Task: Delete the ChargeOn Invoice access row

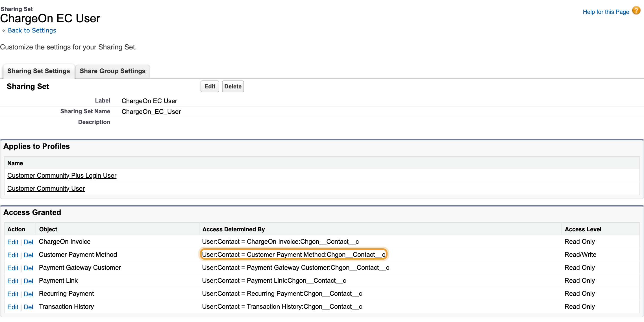Action: 28,242
